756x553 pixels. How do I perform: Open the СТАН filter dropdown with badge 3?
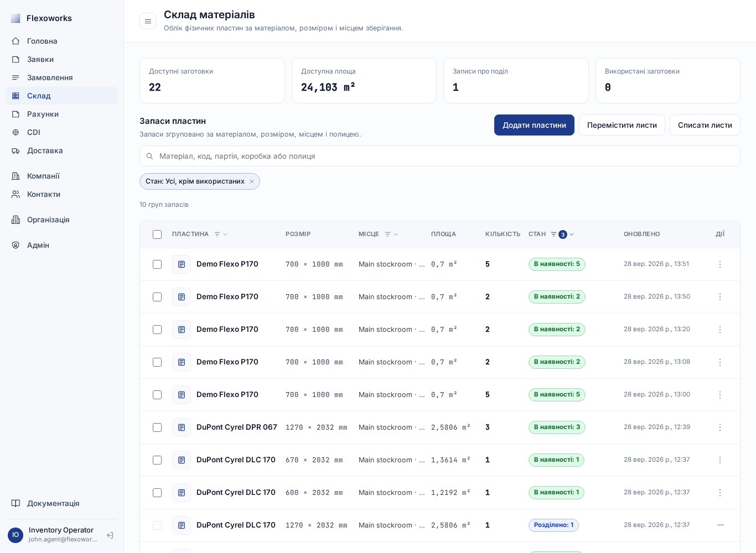point(562,234)
